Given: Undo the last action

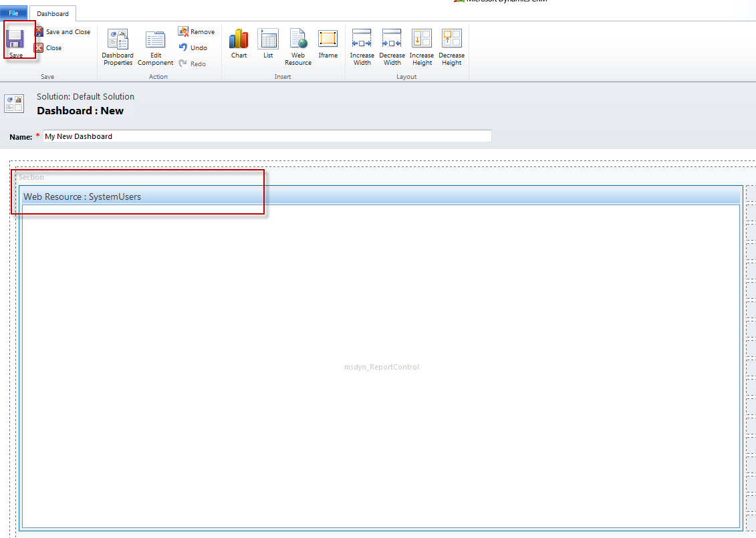Looking at the screenshot, I should pyautogui.click(x=193, y=48).
